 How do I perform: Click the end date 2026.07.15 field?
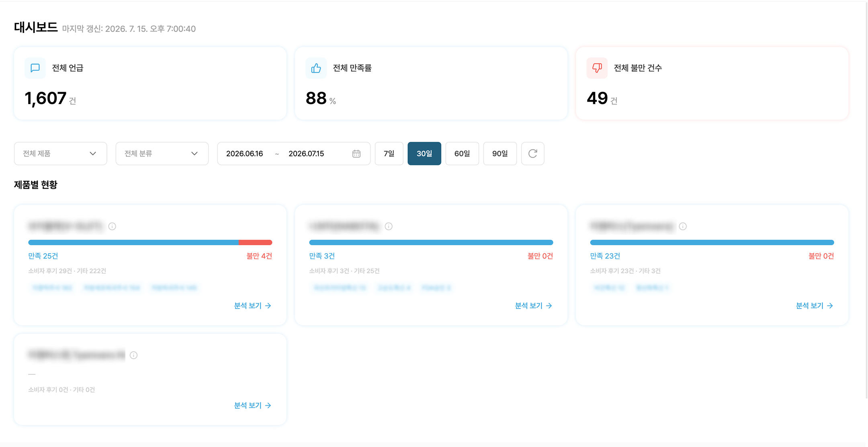point(306,154)
